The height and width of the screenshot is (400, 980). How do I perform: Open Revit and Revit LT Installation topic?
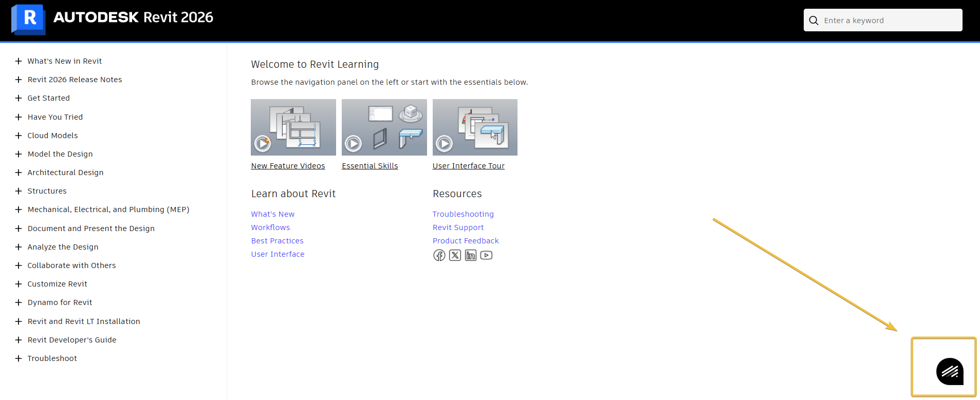[84, 321]
